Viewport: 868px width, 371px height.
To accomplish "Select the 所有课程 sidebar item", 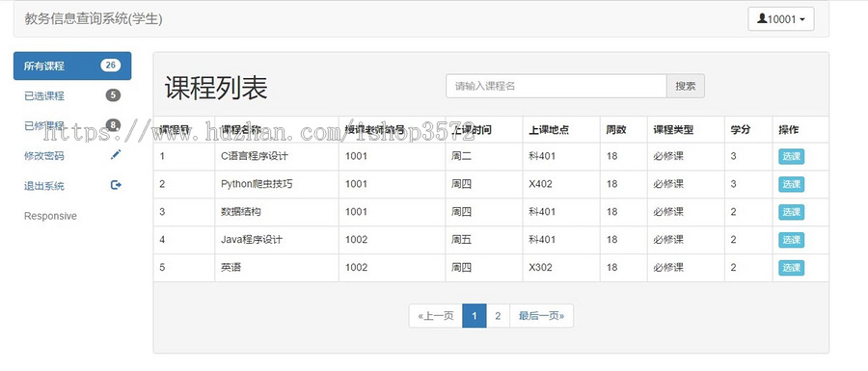I will pos(72,66).
